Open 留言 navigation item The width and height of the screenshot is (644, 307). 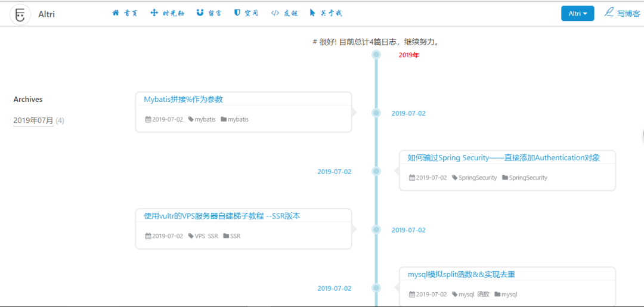pyautogui.click(x=215, y=13)
